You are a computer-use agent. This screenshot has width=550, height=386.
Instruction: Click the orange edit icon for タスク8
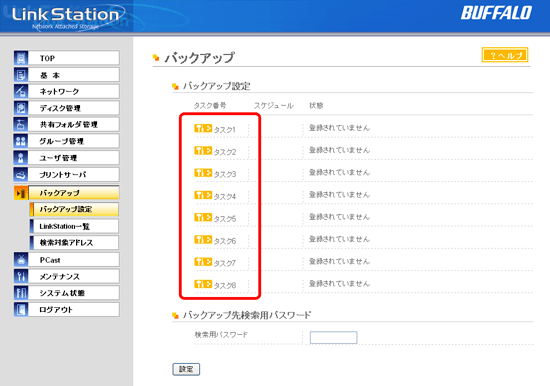[x=203, y=284]
